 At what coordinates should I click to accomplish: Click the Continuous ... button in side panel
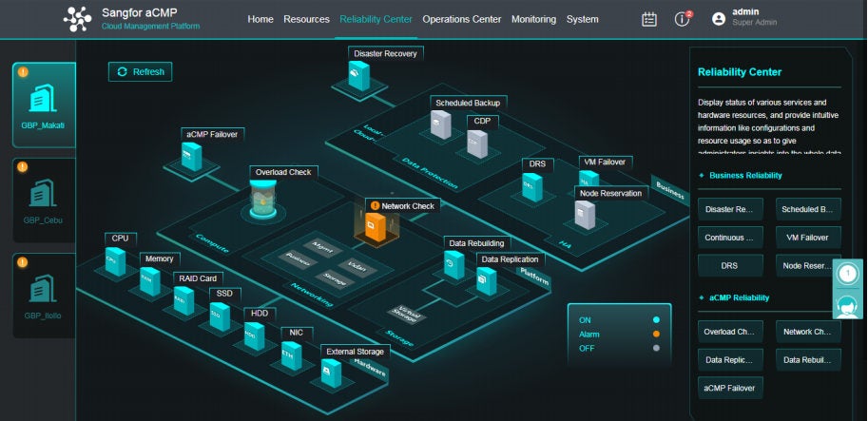click(730, 238)
